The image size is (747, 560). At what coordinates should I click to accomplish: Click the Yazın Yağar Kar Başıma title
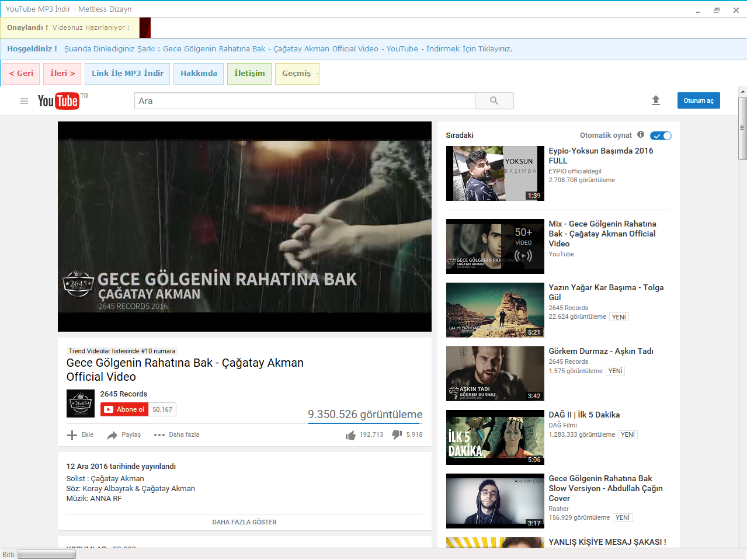tap(606, 292)
